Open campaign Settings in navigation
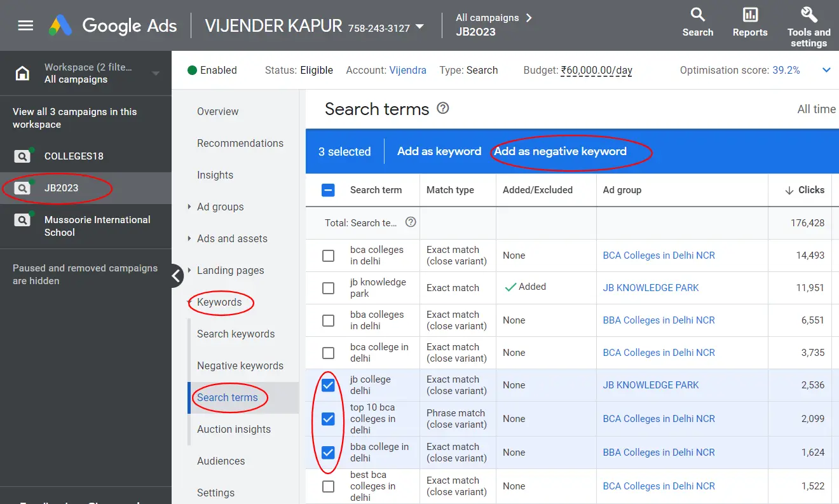 (x=215, y=493)
